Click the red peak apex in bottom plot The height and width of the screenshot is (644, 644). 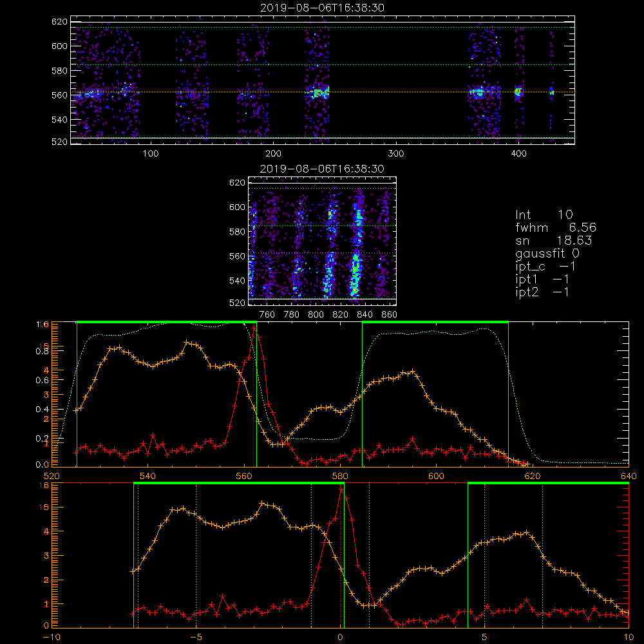[341, 488]
